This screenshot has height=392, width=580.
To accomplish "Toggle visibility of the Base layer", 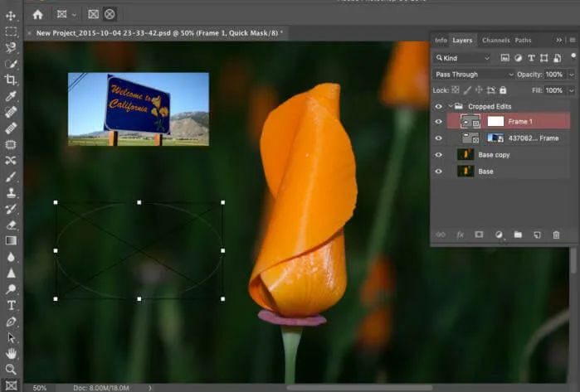I will (439, 172).
